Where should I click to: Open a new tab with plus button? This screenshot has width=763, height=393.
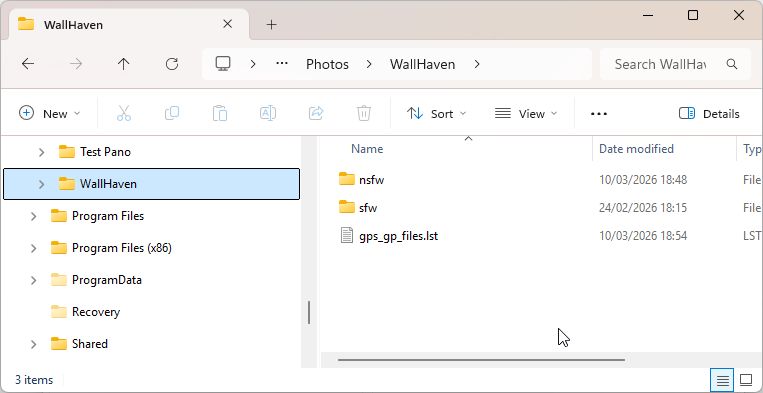[x=272, y=25]
